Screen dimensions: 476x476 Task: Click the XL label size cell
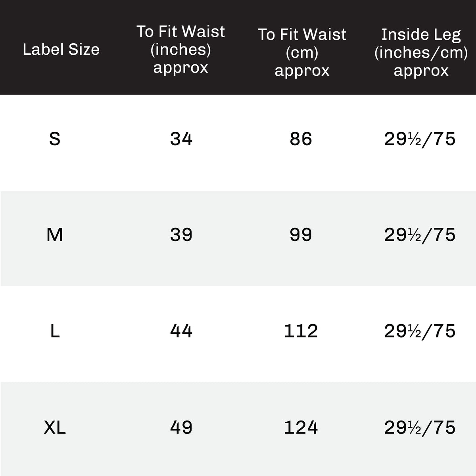pos(55,428)
